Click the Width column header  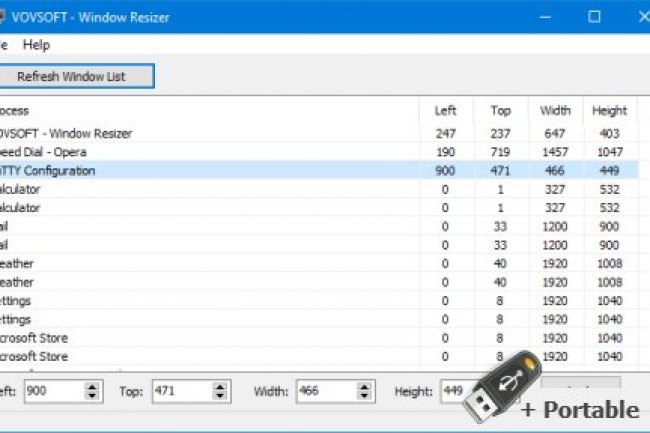pos(555,110)
